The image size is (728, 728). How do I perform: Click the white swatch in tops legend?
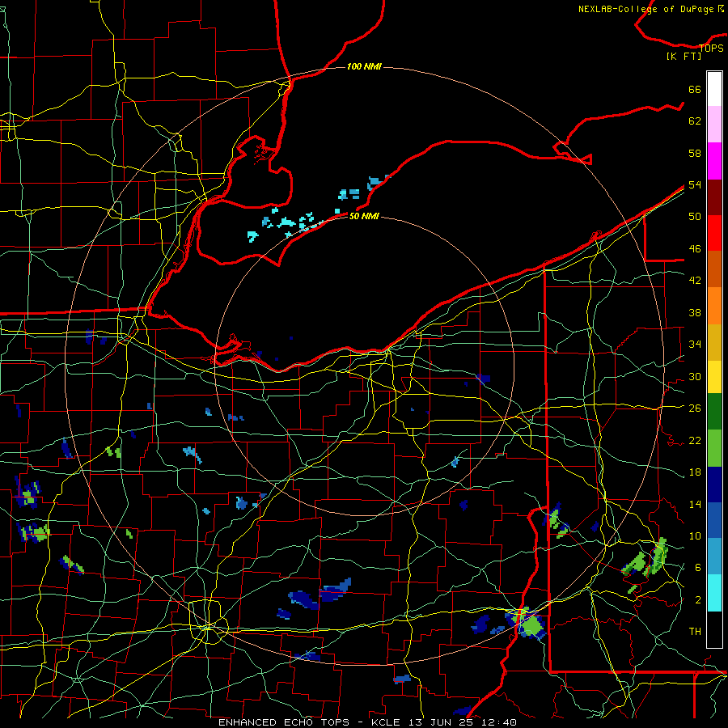[x=714, y=89]
